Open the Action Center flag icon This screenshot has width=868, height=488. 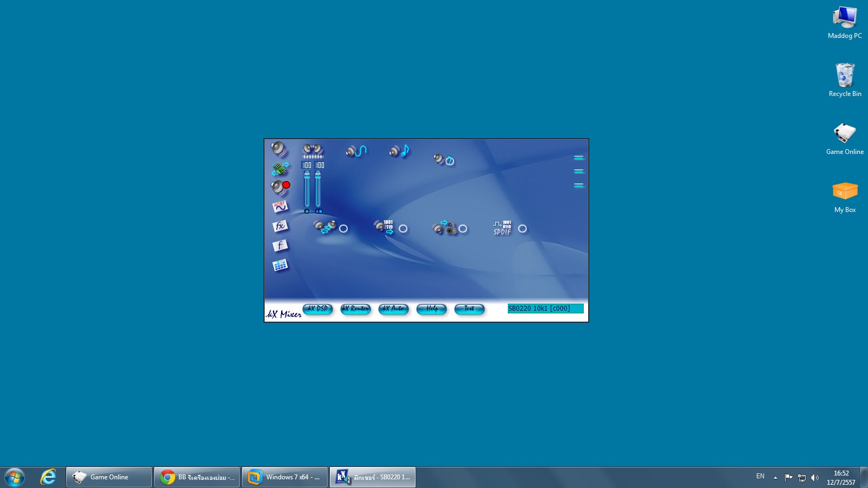coord(789,478)
